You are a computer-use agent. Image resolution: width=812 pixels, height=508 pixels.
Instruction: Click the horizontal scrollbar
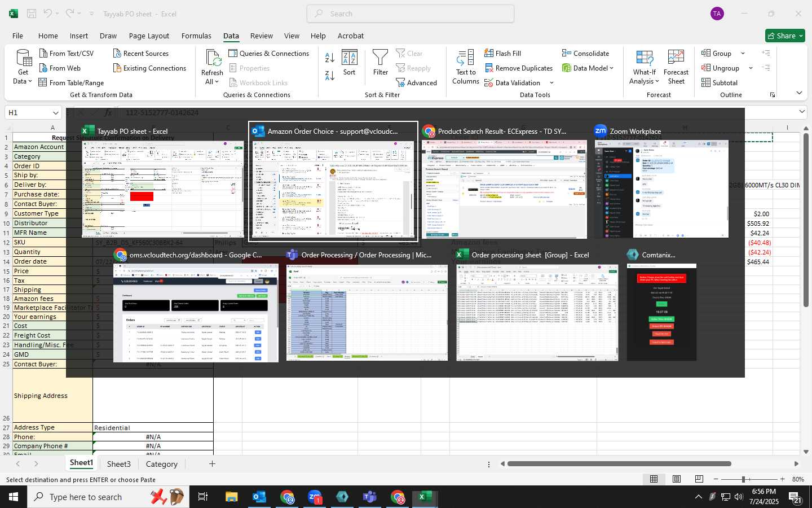pyautogui.click(x=619, y=464)
